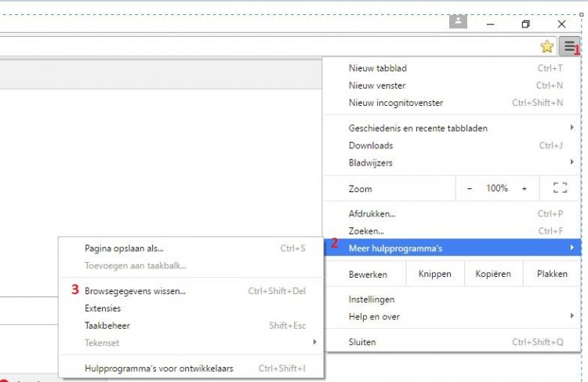This screenshot has width=588, height=382.
Task: Choose Browsegegevens wissen from submenu
Action: [x=135, y=291]
